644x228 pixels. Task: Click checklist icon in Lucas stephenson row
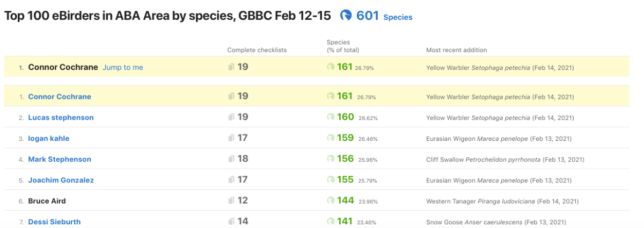(231, 117)
